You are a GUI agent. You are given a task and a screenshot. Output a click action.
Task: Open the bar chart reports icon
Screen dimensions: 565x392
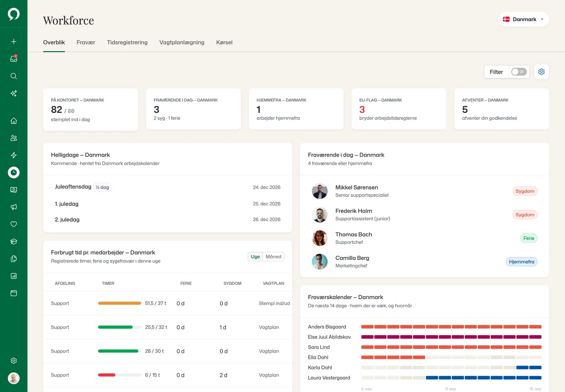tap(14, 276)
